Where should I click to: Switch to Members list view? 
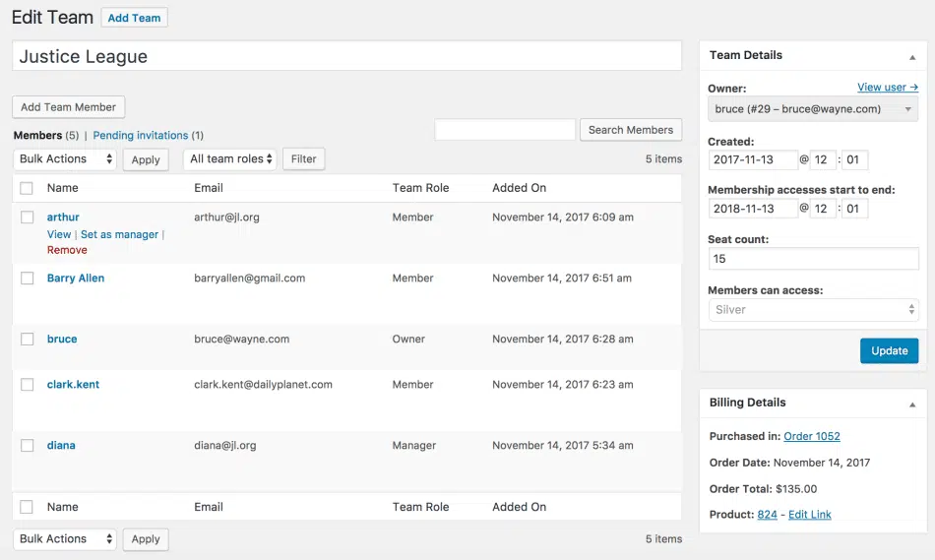37,136
